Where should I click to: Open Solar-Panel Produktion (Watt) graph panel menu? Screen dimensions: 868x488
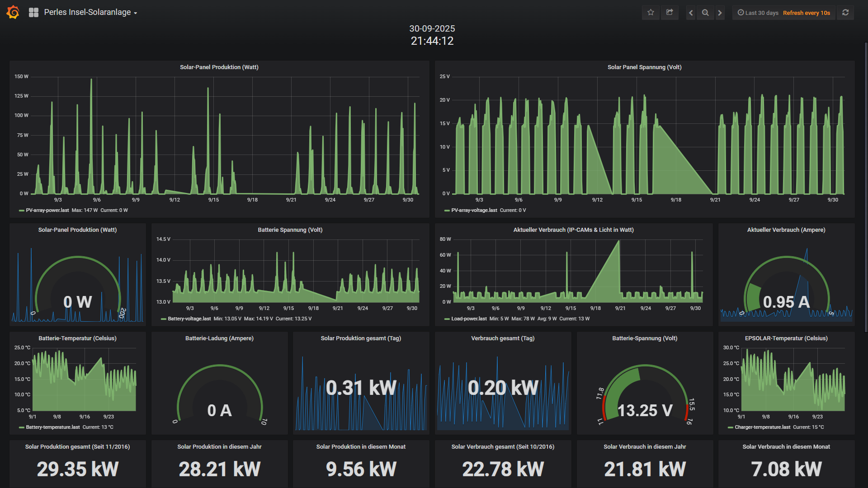(219, 67)
